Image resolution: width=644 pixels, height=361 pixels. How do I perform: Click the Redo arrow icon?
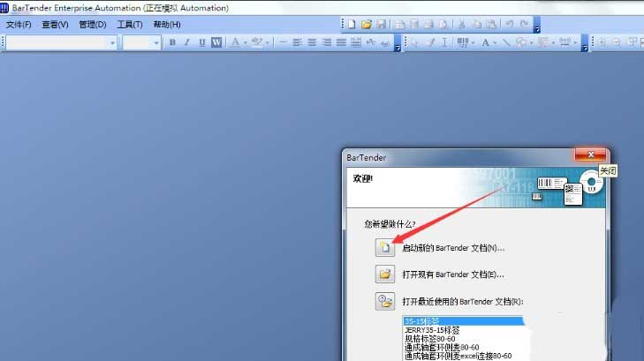click(524, 24)
